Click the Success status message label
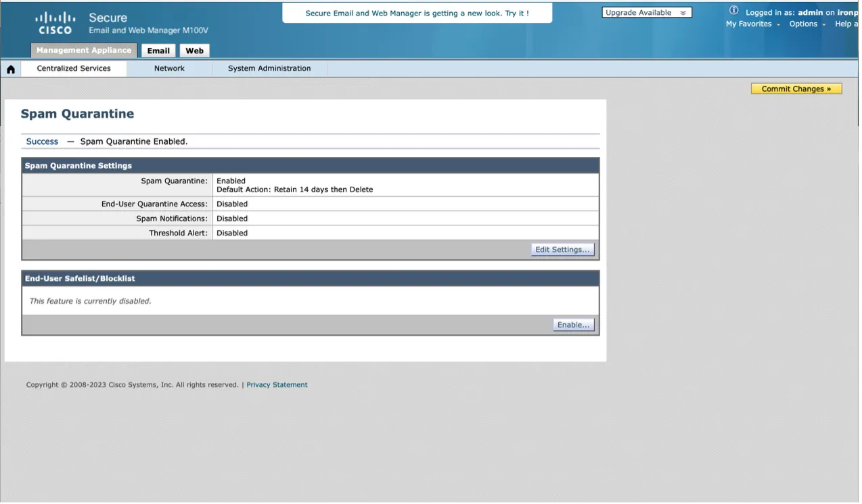This screenshot has height=504, width=862. coord(42,141)
